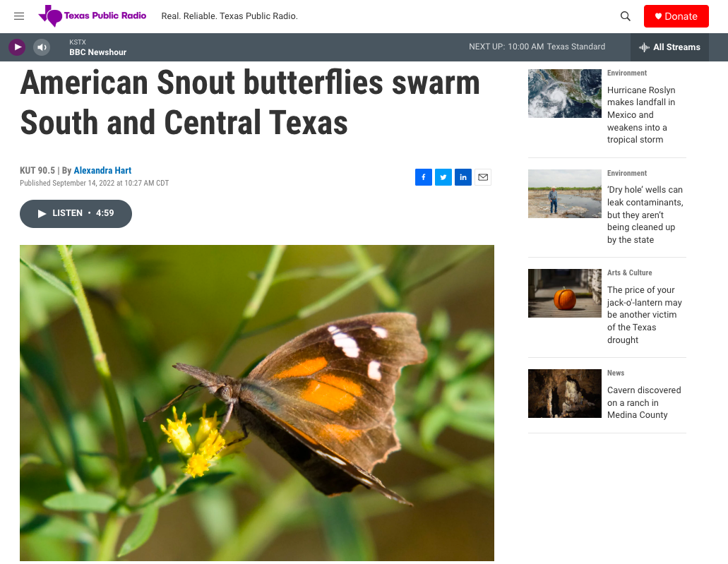Image resolution: width=728 pixels, height=564 pixels.
Task: Start the Listen 4:59 audio story
Action: coord(76,214)
